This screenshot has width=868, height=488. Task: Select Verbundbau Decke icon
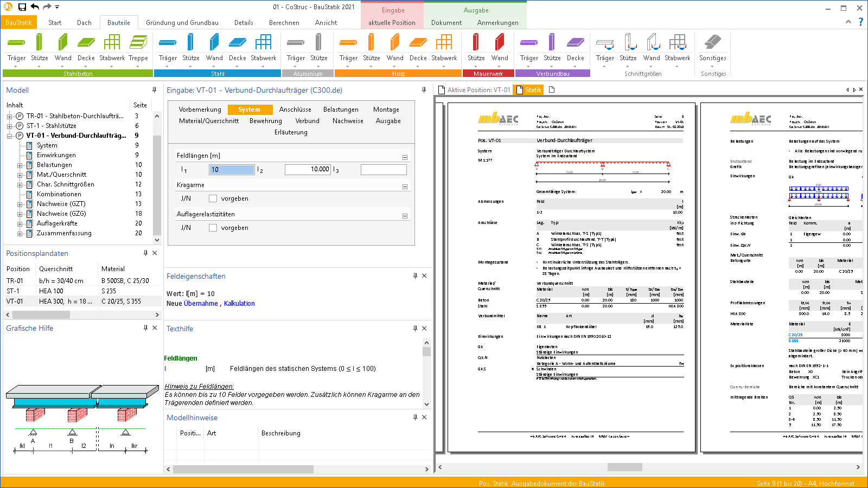(x=576, y=43)
